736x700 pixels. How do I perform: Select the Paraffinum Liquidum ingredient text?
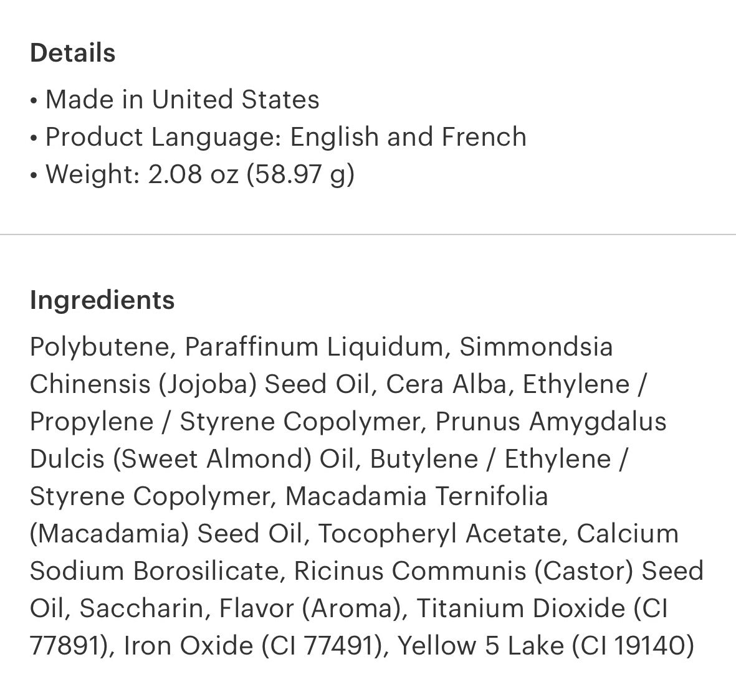(313, 347)
